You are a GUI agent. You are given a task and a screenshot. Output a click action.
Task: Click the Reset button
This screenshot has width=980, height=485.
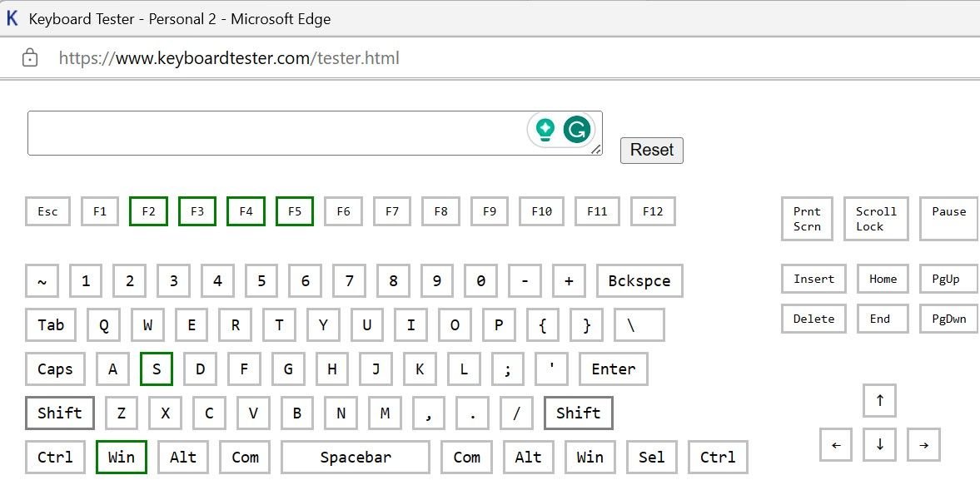651,150
